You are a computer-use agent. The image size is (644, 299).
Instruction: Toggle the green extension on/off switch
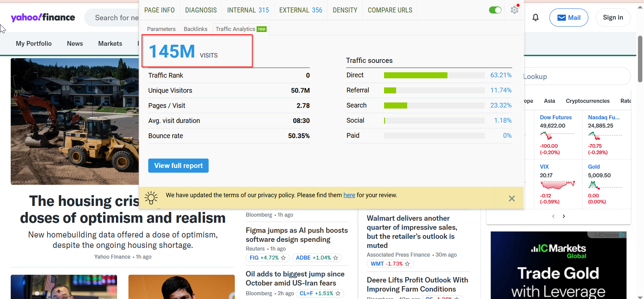point(495,10)
